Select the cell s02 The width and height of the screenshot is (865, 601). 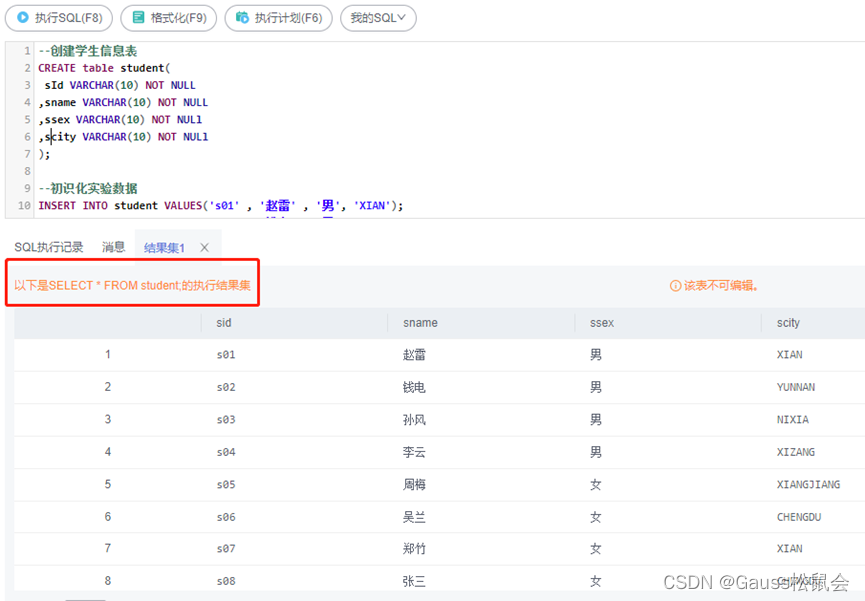click(226, 387)
